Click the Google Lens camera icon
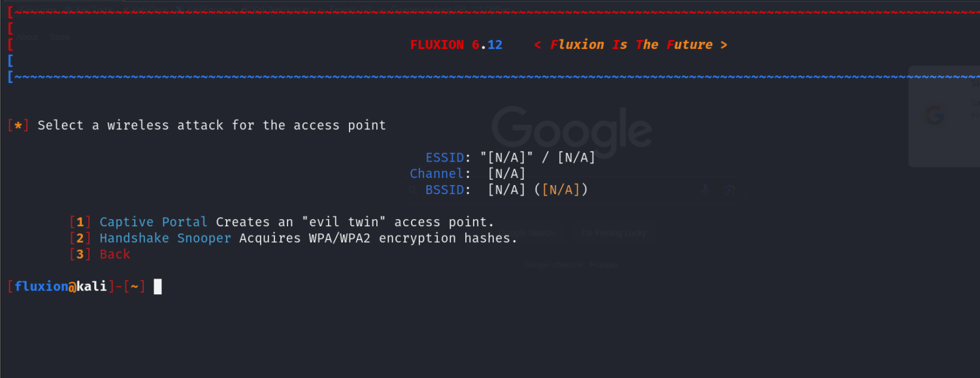The height and width of the screenshot is (378, 980). [x=730, y=190]
